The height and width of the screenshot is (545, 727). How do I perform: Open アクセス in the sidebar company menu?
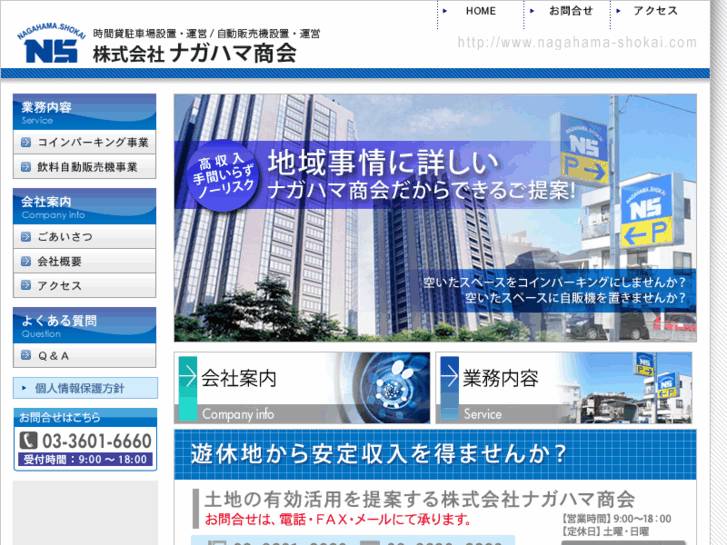coord(84,286)
